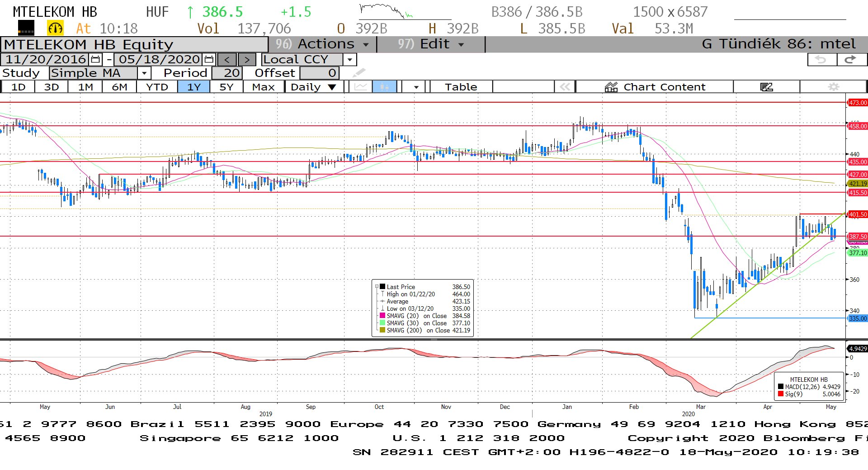Select the line chart type icon
868x470 pixels.
[360, 87]
